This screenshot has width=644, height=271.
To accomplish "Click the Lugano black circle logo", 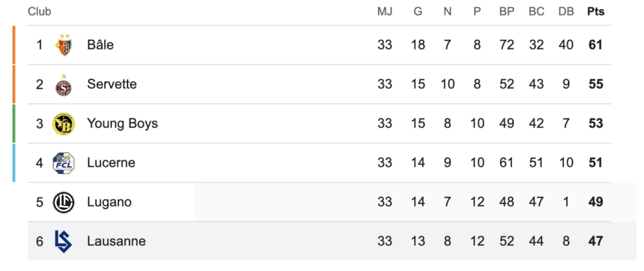I will pos(64,202).
